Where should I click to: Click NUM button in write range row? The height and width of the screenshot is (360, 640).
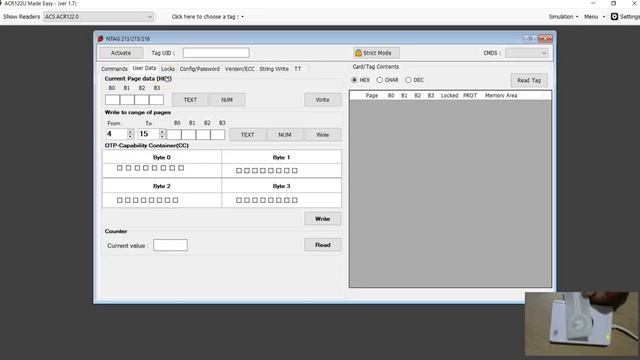284,135
